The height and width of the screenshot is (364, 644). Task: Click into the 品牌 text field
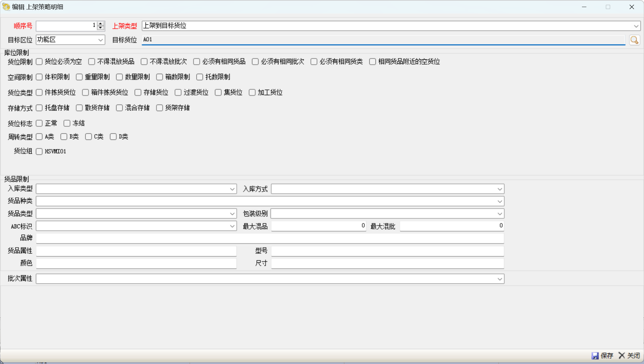coord(270,238)
